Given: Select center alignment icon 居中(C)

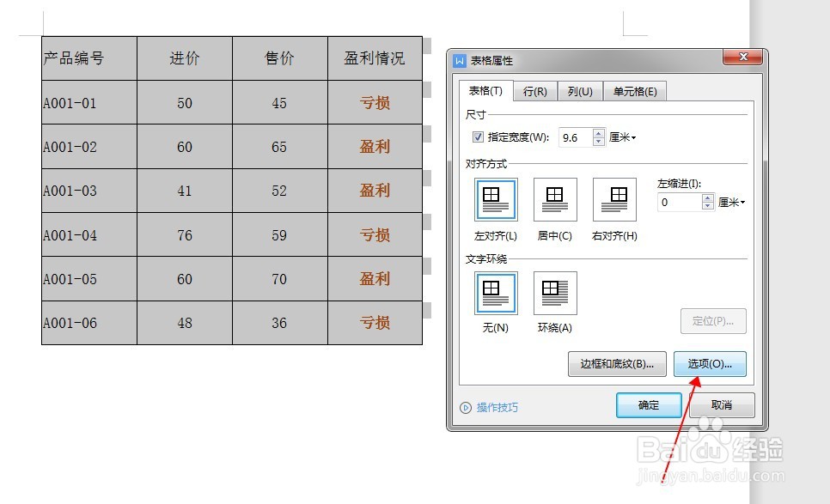Looking at the screenshot, I should [555, 199].
